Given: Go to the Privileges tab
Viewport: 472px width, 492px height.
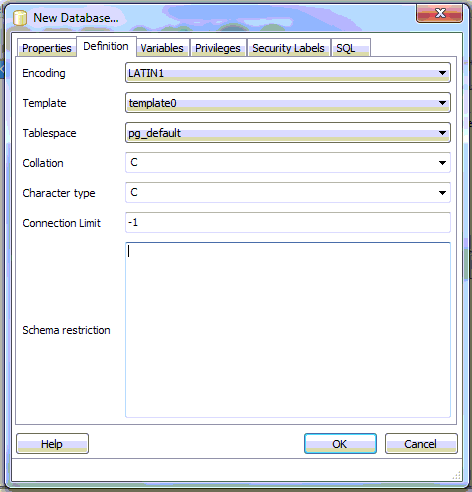Looking at the screenshot, I should (x=218, y=48).
